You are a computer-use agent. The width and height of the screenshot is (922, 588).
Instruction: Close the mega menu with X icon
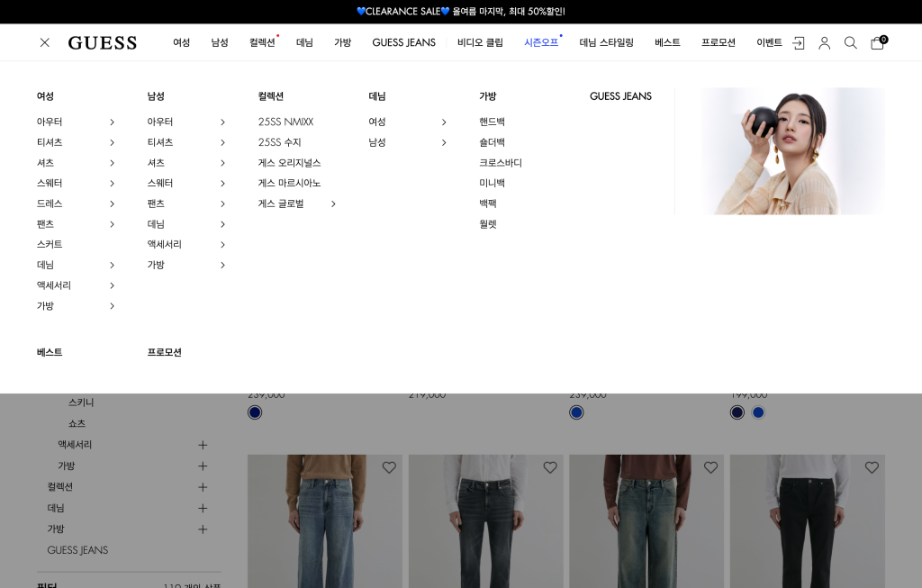[45, 42]
